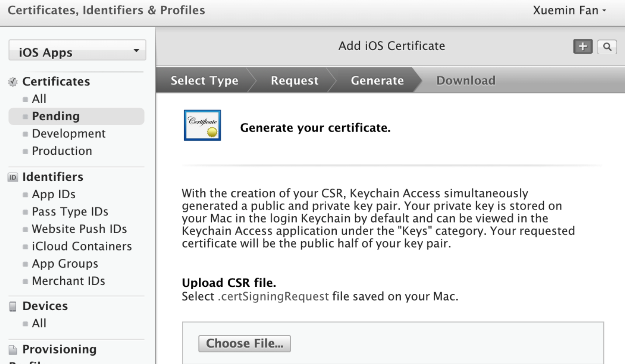
Task: Select the Generate step
Action: click(x=377, y=81)
